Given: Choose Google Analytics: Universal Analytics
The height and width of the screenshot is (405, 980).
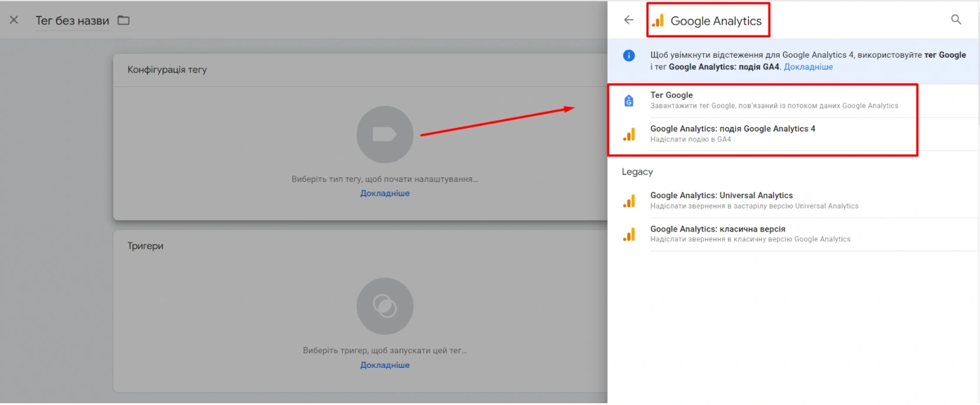Looking at the screenshot, I should pos(721,195).
